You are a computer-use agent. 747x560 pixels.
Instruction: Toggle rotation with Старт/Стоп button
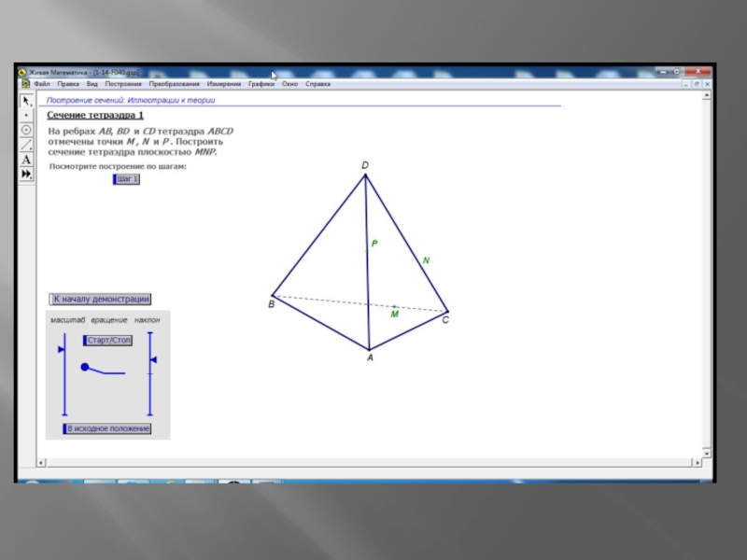[x=108, y=341]
